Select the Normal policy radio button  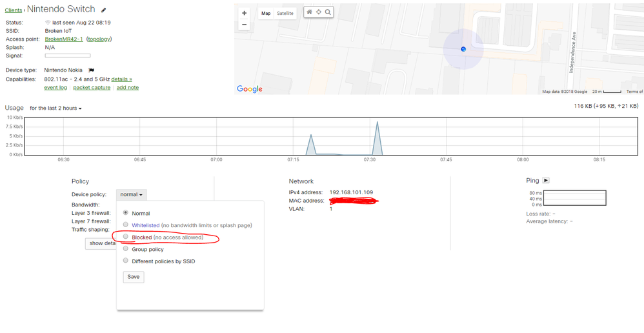point(126,213)
